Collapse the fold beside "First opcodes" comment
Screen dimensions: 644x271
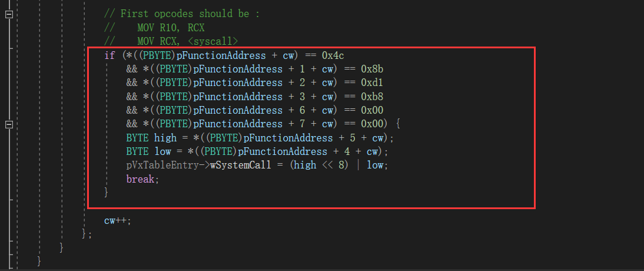click(x=9, y=14)
